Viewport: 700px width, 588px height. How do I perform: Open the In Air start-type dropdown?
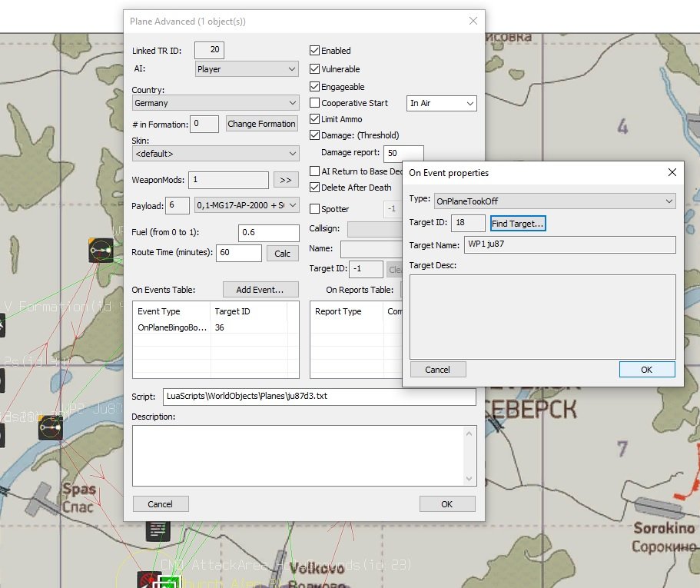pos(442,103)
